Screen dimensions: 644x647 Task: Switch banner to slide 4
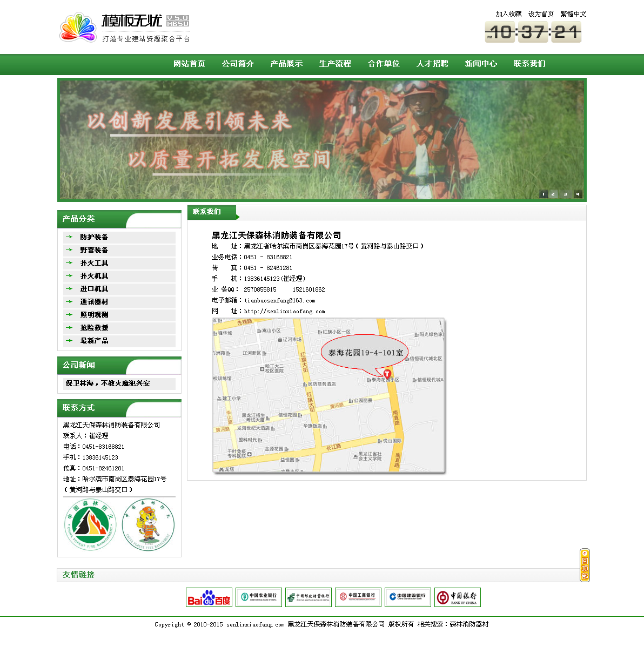click(578, 194)
